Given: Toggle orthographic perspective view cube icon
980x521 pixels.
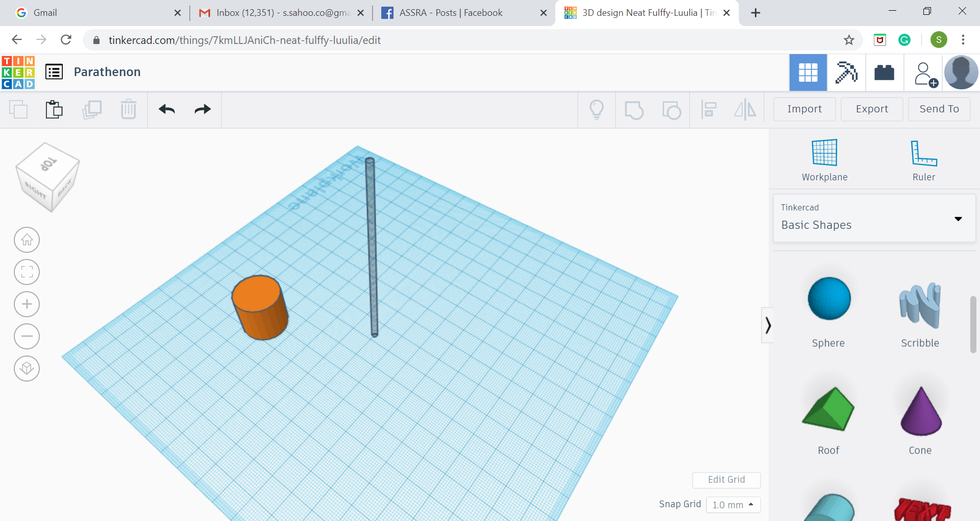Looking at the screenshot, I should pos(27,369).
